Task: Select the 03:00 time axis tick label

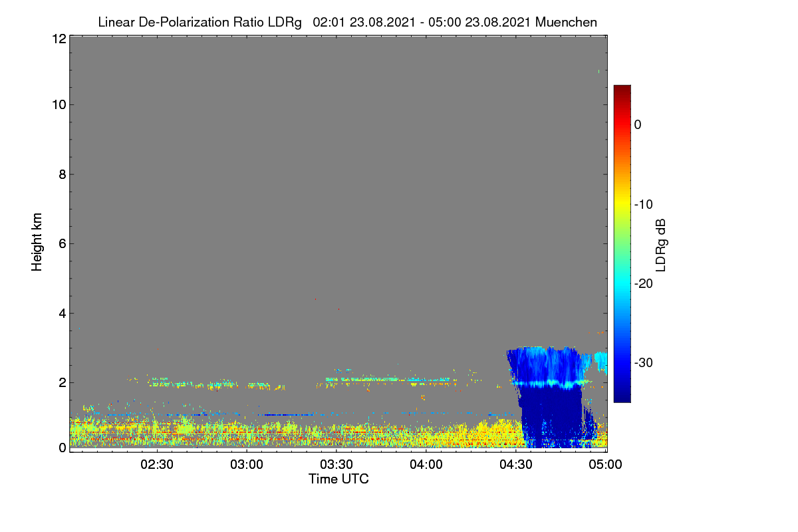Action: pos(247,465)
